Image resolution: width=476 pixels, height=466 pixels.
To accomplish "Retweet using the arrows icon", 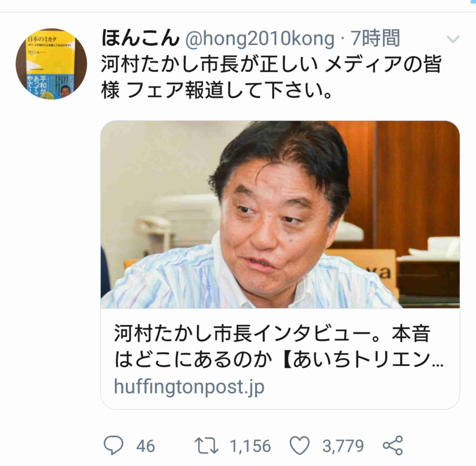I will (206, 446).
